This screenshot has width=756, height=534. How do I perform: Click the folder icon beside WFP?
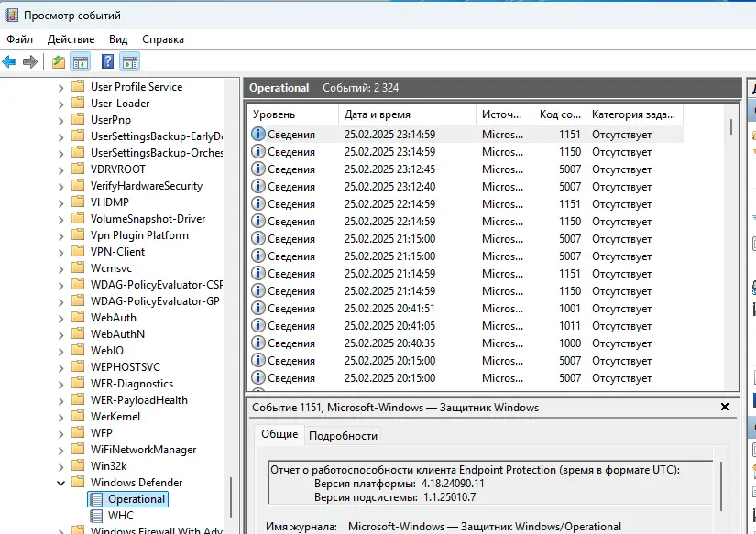coord(78,433)
